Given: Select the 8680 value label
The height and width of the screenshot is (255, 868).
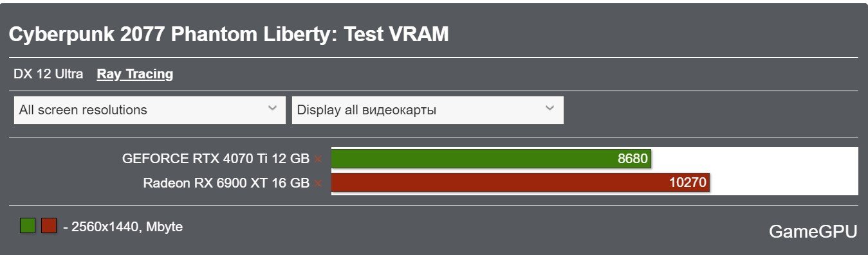Looking at the screenshot, I should click(x=633, y=159).
